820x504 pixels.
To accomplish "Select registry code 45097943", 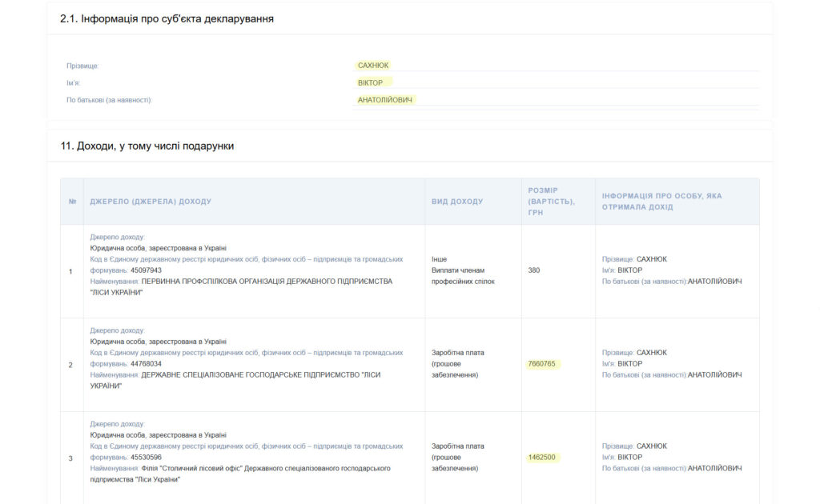I will (x=146, y=270).
